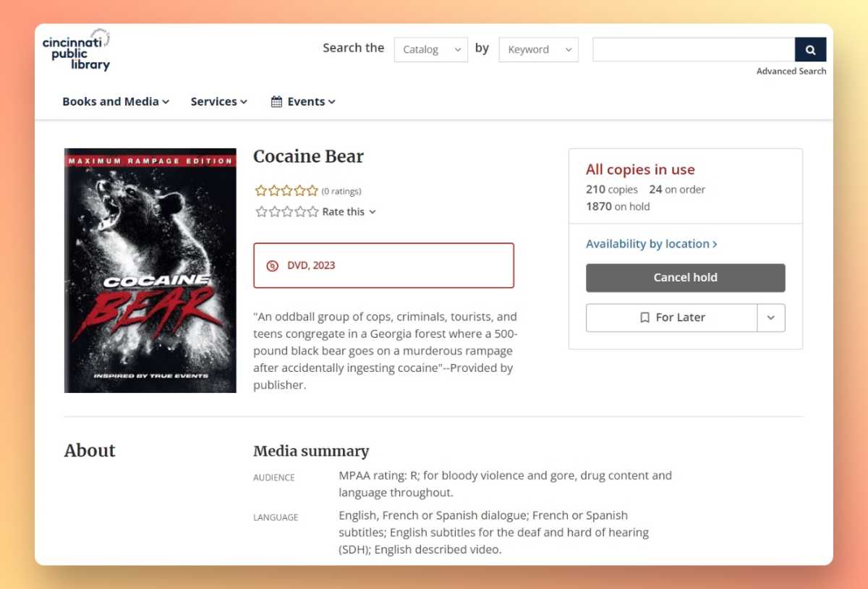View Availability by location

click(x=646, y=244)
